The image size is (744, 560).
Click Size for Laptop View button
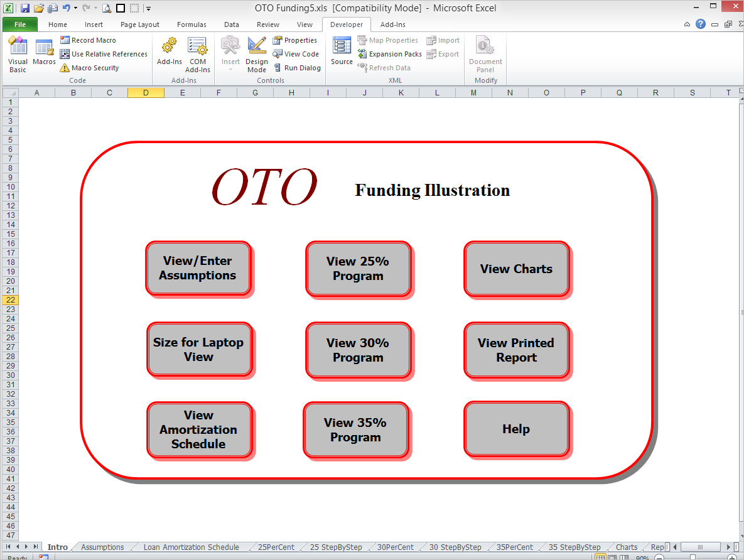198,349
